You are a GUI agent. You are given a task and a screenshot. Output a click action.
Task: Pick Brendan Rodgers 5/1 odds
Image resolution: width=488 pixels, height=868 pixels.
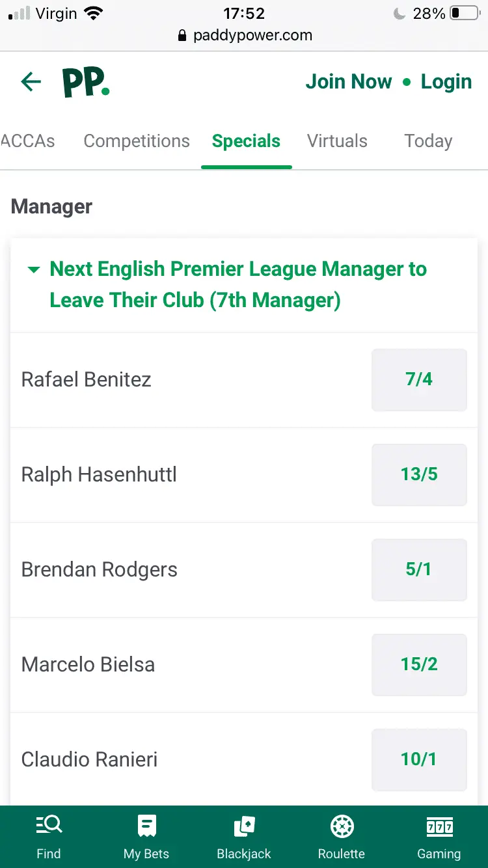click(419, 570)
